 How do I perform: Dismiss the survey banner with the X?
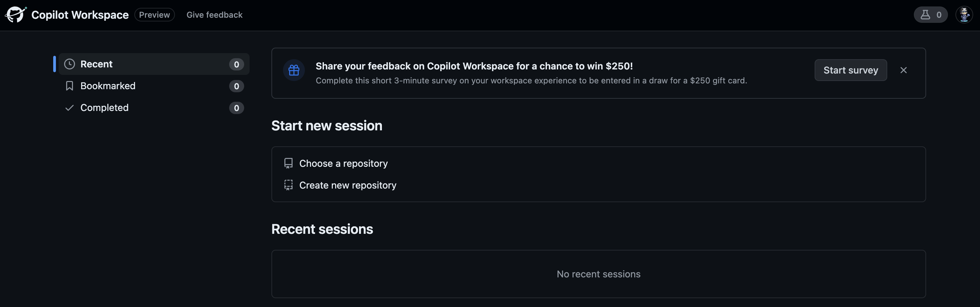(904, 70)
